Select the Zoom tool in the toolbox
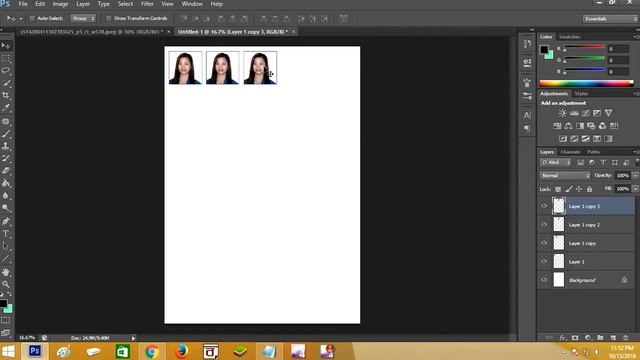Screen dimensions: 640x360 click(6, 284)
